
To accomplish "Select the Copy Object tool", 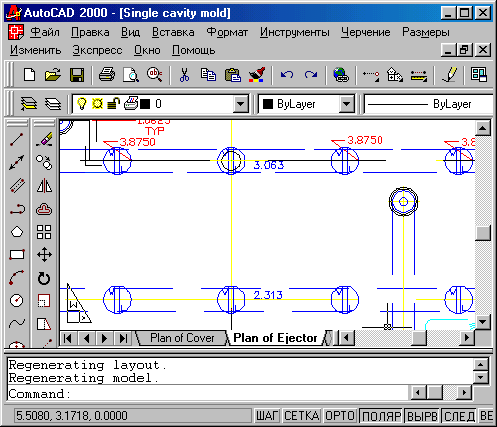I will (44, 163).
